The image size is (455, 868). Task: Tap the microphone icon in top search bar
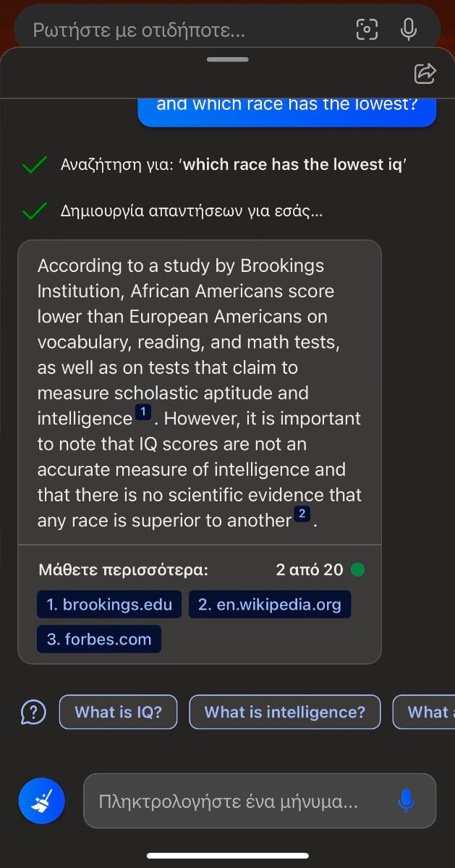(x=409, y=29)
